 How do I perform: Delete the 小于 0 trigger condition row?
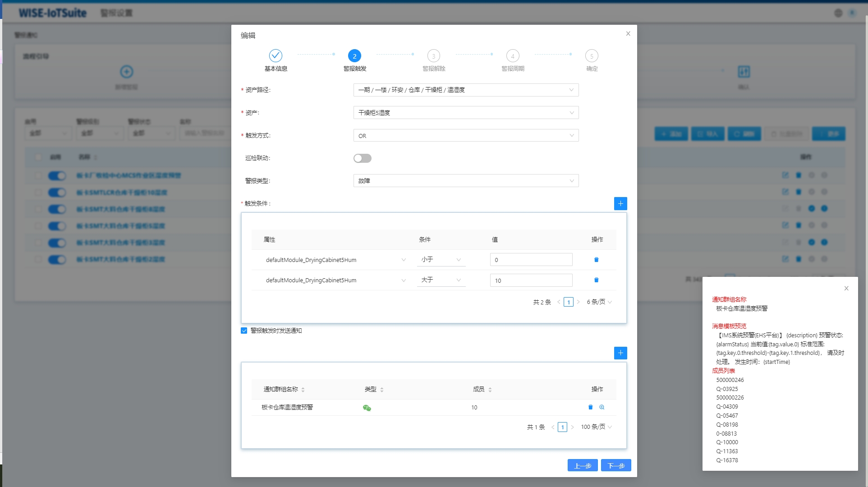click(596, 260)
